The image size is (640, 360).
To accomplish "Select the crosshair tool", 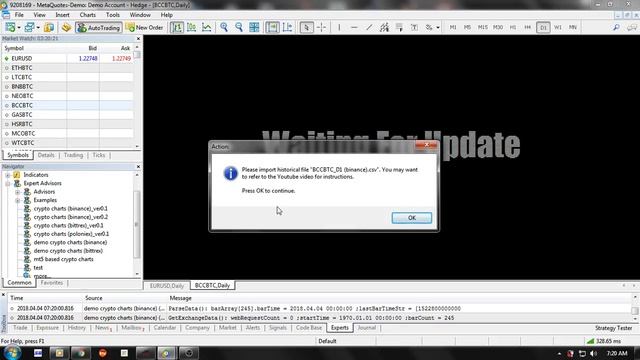I will tap(321, 27).
